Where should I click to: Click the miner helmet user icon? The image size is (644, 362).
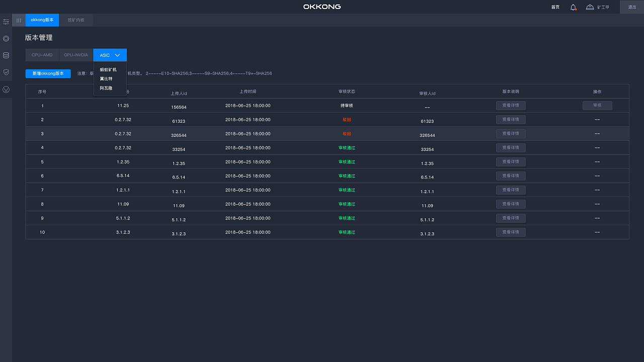590,7
